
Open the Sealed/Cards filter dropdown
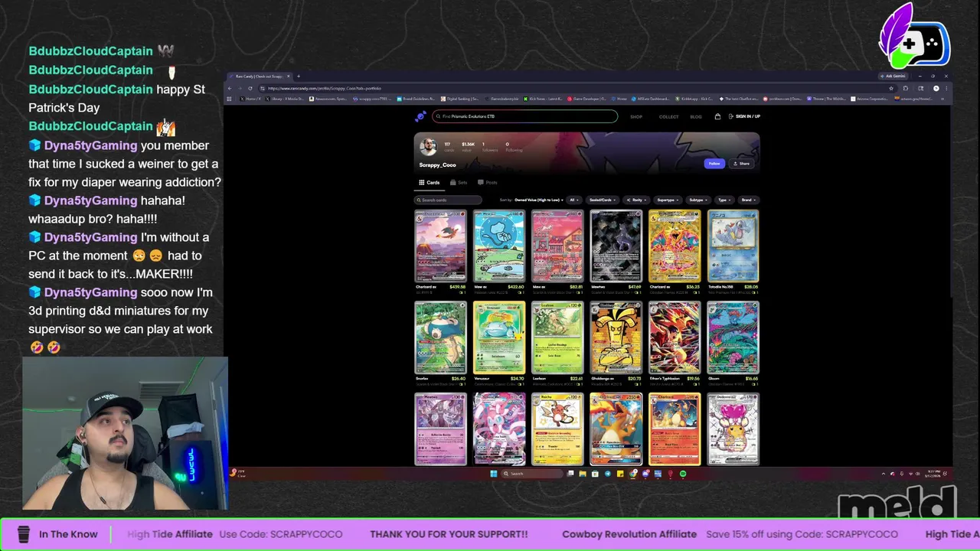[x=602, y=200]
